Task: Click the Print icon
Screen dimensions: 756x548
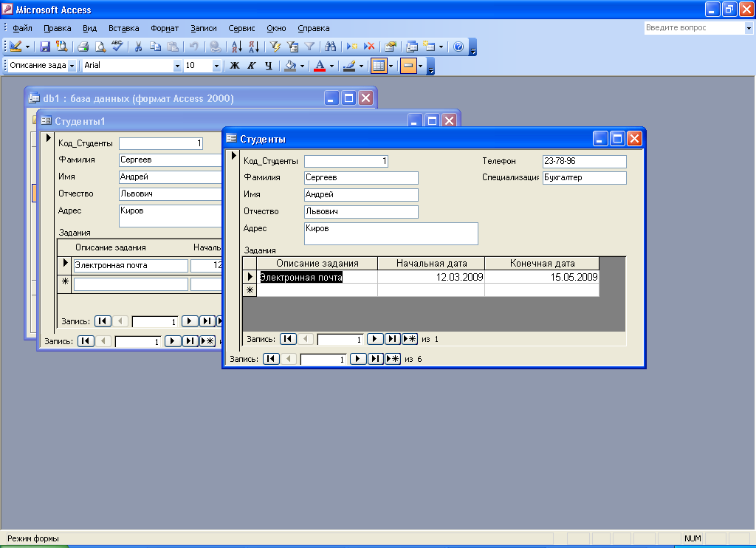Action: click(x=83, y=47)
